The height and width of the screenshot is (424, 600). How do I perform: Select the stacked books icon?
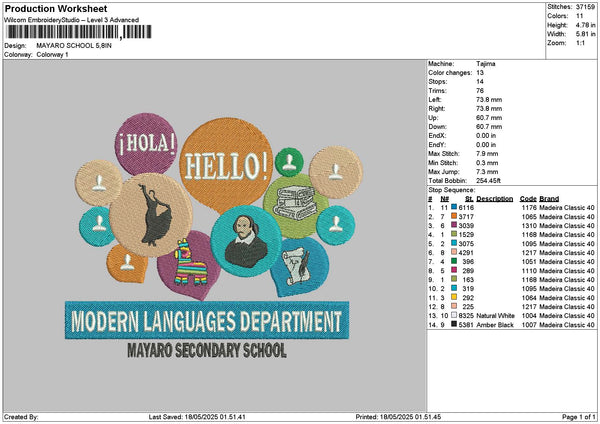click(296, 201)
